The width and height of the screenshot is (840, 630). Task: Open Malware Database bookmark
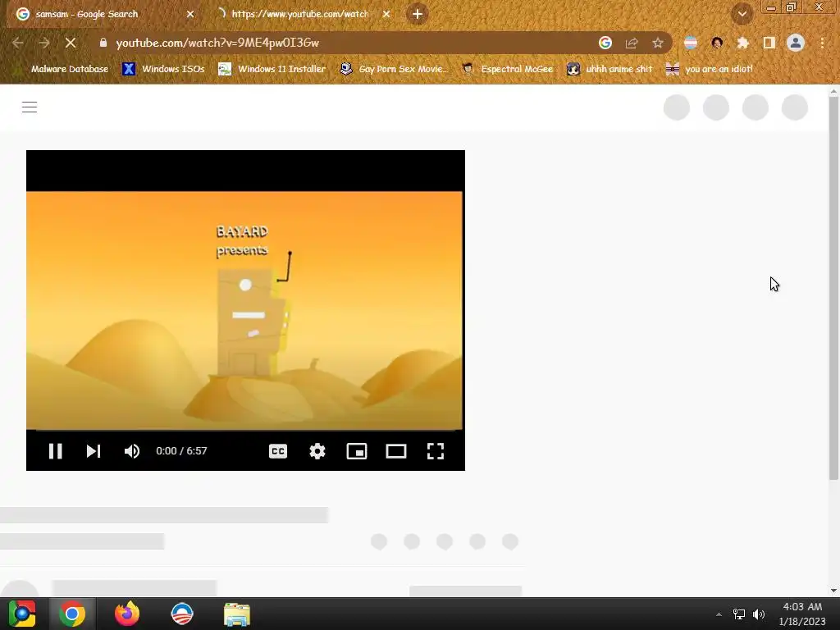pos(62,69)
